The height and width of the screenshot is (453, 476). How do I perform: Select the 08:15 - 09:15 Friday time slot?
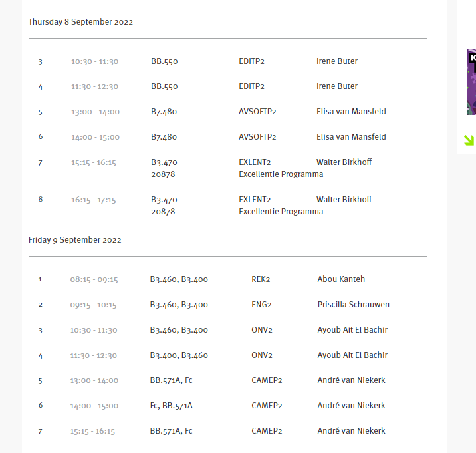[94, 279]
